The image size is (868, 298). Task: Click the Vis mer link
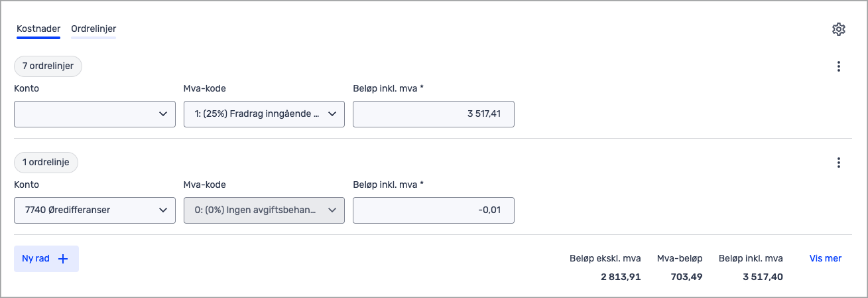coord(825,259)
